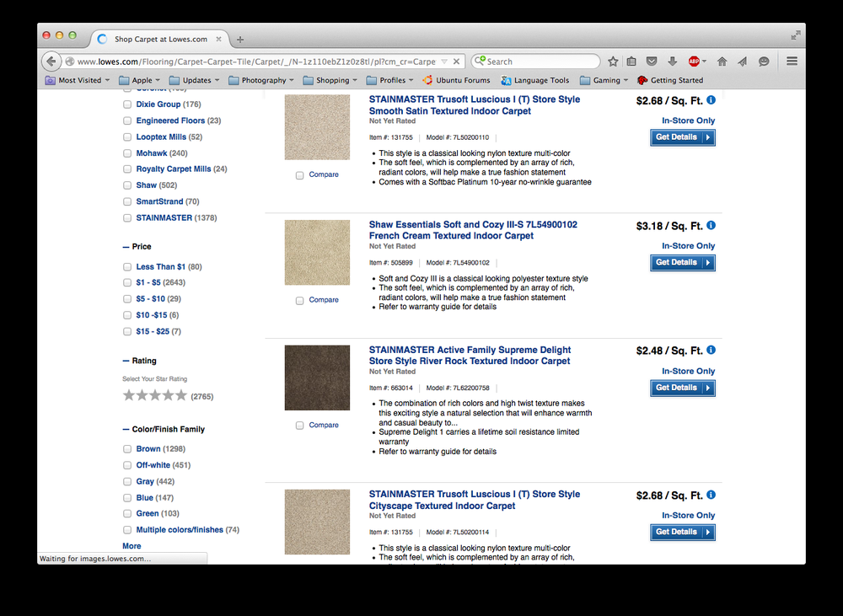Click More under Color/Finish Family
Viewport: 843px width, 616px height.
pos(132,546)
